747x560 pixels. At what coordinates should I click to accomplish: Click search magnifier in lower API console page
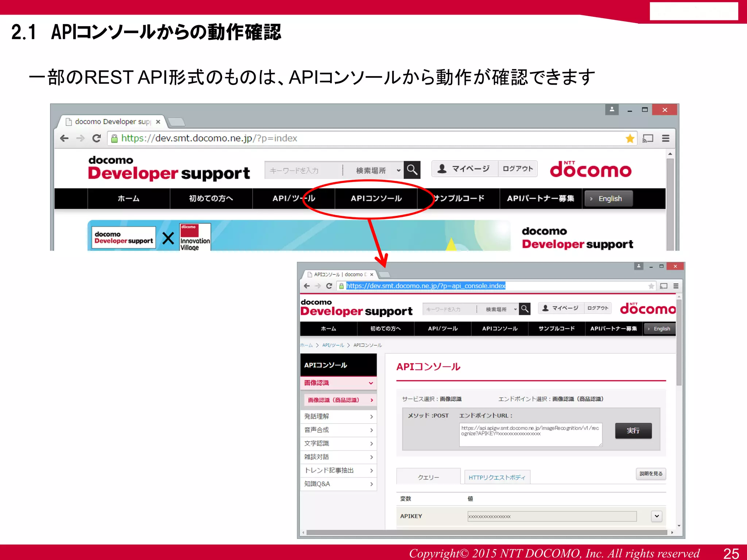click(x=525, y=309)
